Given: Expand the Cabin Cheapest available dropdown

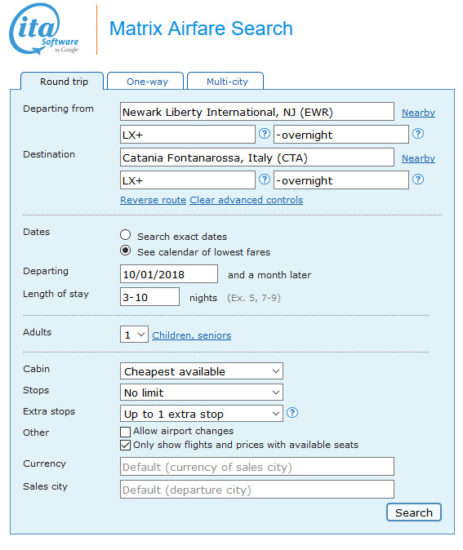Looking at the screenshot, I should (201, 371).
